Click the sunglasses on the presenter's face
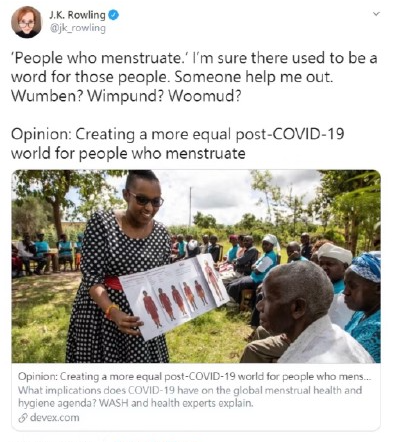The width and height of the screenshot is (409, 442). [x=146, y=199]
